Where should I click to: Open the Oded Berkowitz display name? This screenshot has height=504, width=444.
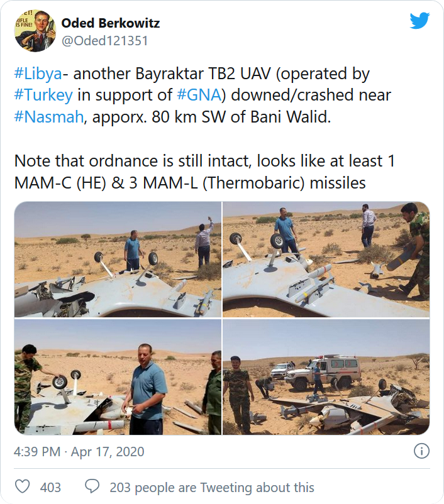(110, 23)
